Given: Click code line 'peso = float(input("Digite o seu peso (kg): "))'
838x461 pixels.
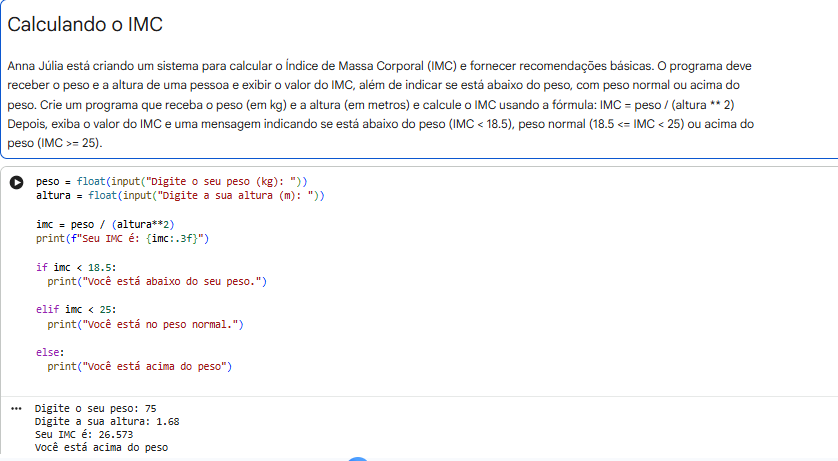Looking at the screenshot, I should (x=172, y=182).
